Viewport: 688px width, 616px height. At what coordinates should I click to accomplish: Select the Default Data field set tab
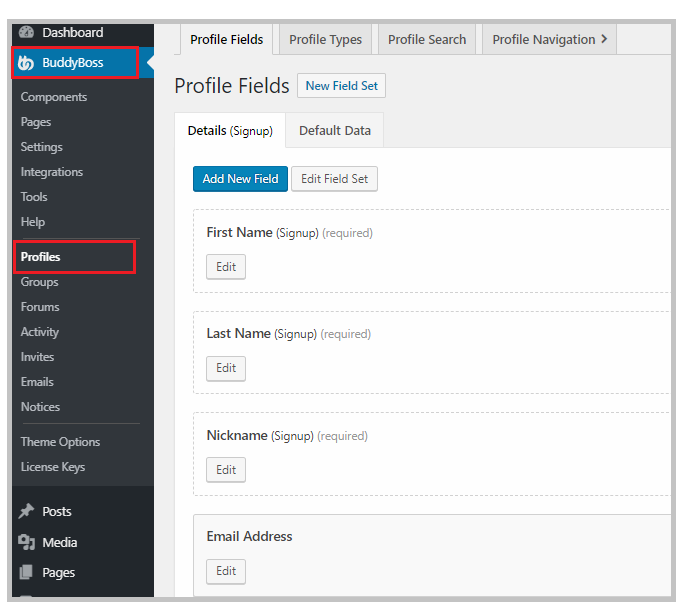(x=335, y=131)
